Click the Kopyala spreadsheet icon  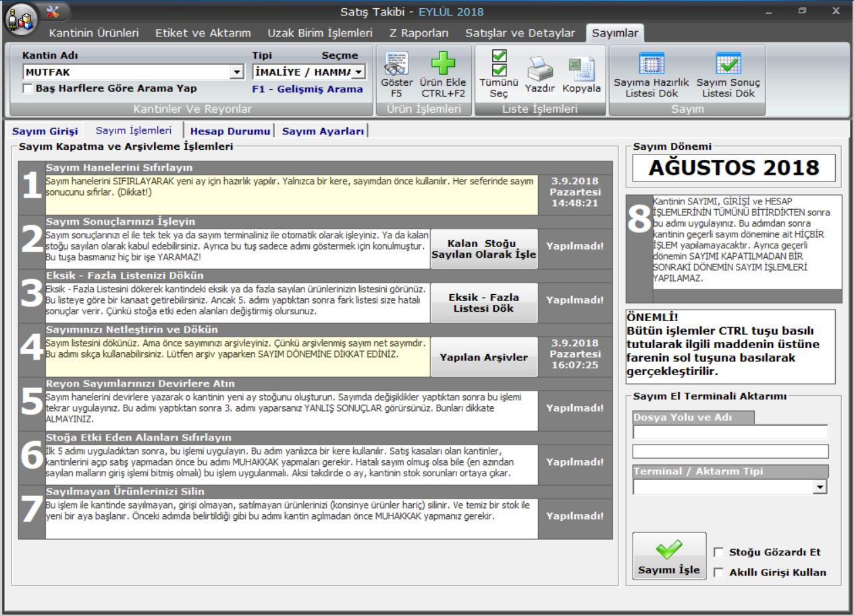[581, 69]
